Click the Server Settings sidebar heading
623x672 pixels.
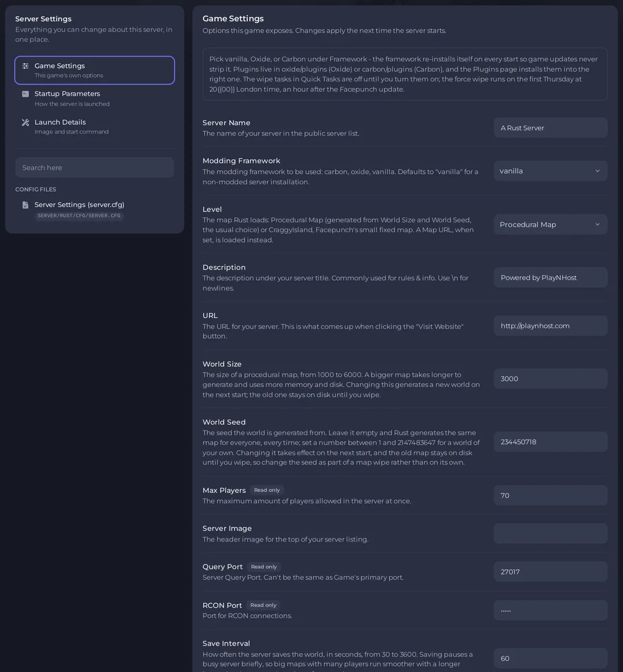(x=44, y=19)
